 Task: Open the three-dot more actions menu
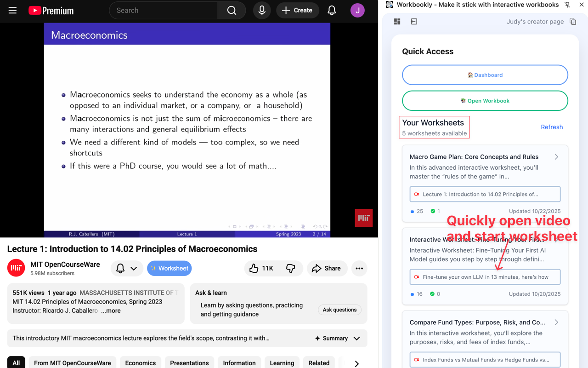(x=359, y=268)
